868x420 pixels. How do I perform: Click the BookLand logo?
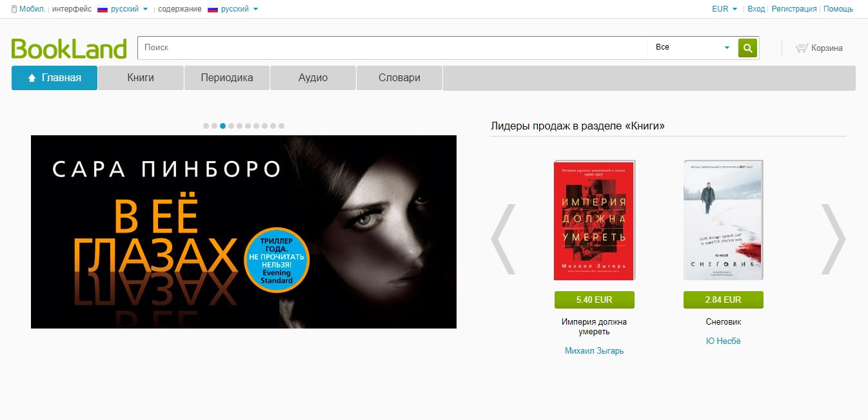(x=69, y=48)
